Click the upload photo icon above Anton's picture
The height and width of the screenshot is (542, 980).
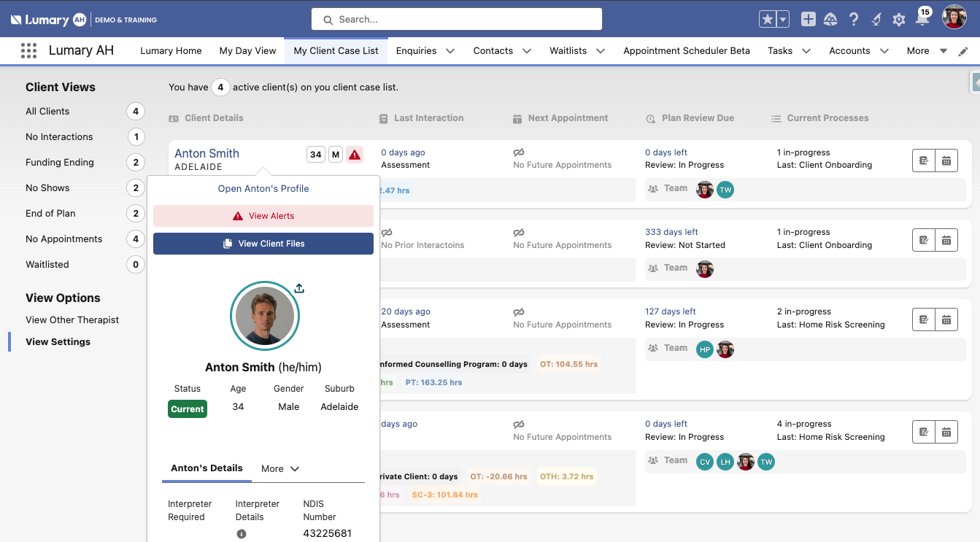pos(299,288)
